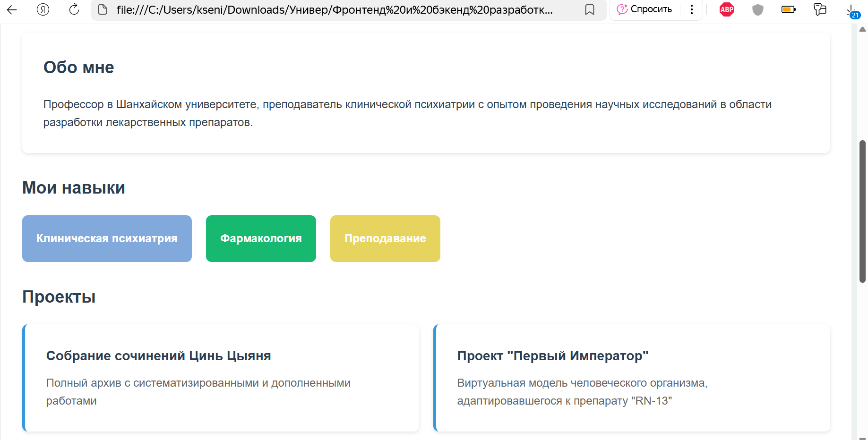Select the Клиническая психиатрия skill badge
868x440 pixels.
click(107, 238)
